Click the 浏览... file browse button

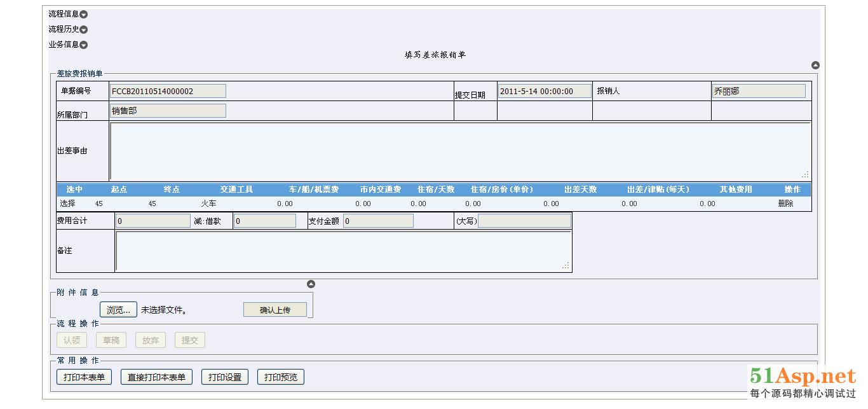pos(118,310)
